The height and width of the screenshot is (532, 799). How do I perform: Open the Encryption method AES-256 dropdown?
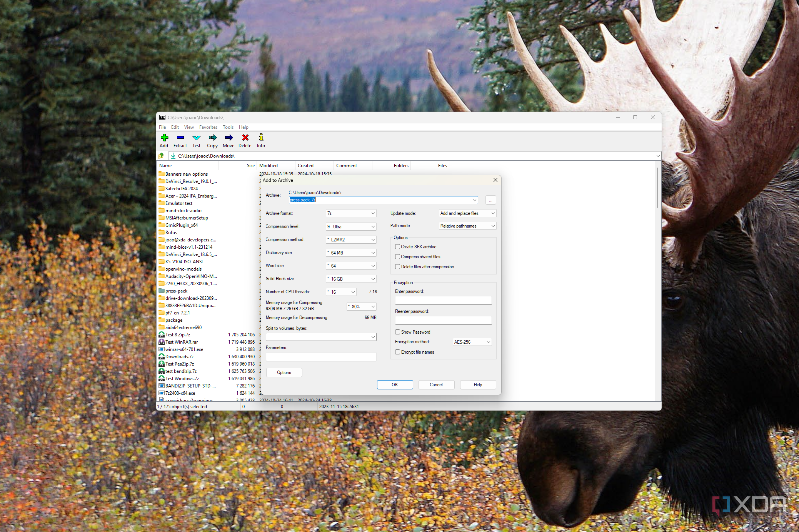[472, 342]
